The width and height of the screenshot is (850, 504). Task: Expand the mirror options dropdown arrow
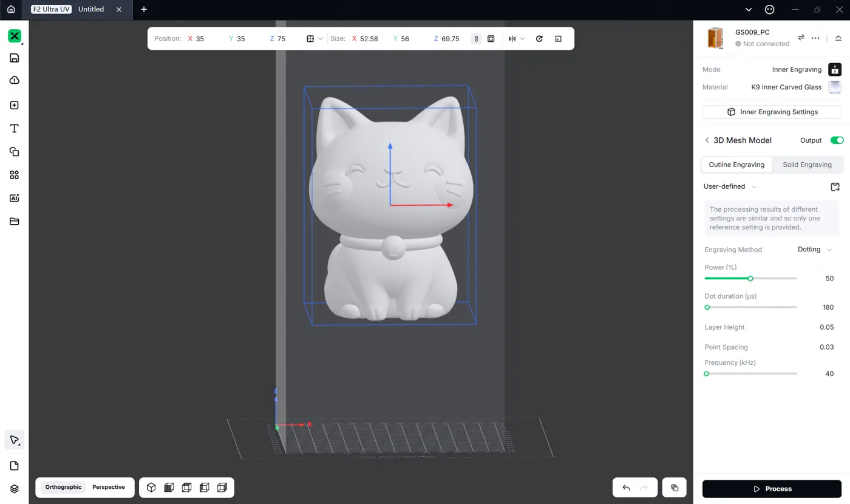(522, 39)
